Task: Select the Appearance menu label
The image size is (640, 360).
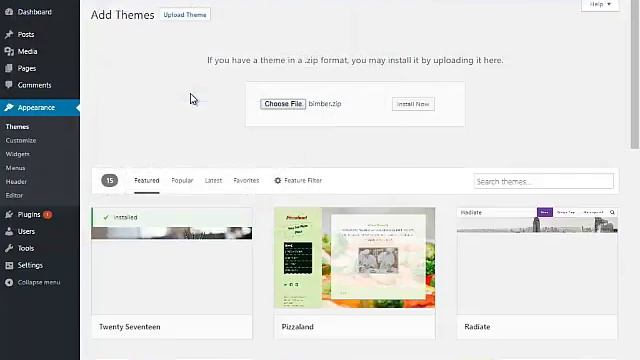Action: [36, 107]
